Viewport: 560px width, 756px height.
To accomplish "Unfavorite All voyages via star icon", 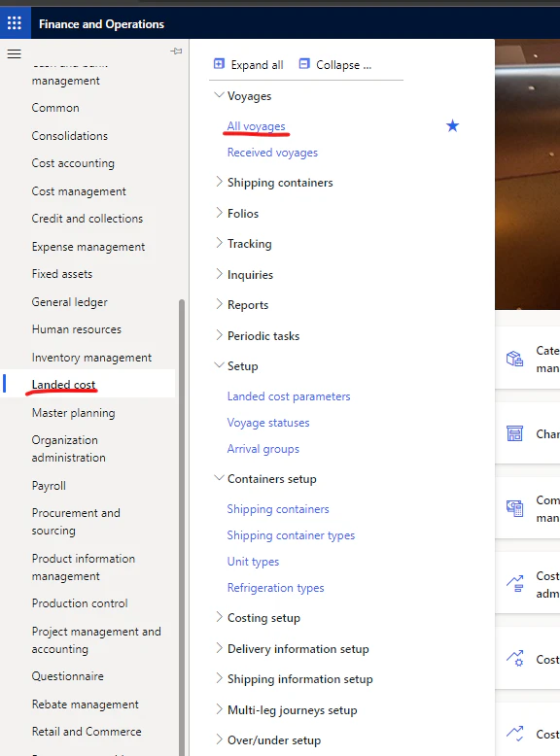I will [x=452, y=126].
